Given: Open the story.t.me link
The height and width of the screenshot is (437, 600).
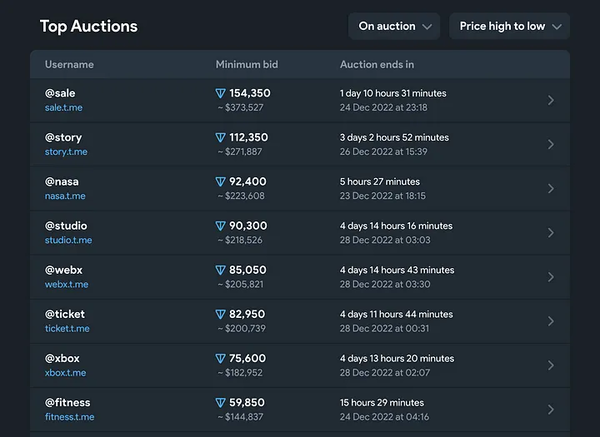Looking at the screenshot, I should (x=68, y=152).
